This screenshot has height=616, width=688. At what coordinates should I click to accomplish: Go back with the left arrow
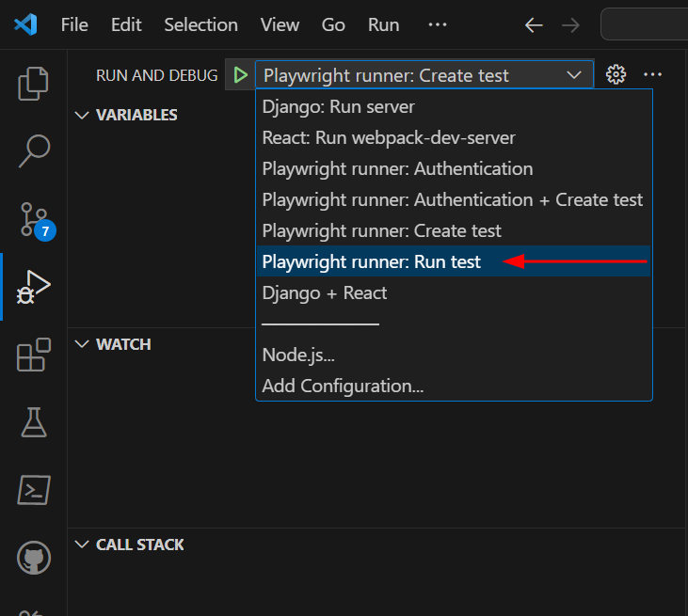534,25
